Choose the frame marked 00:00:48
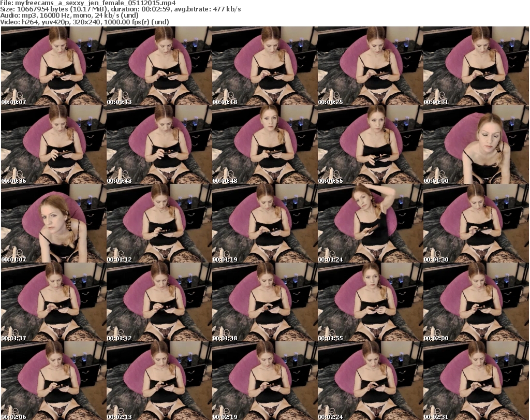This screenshot has width=530, height=420. [x=264, y=144]
